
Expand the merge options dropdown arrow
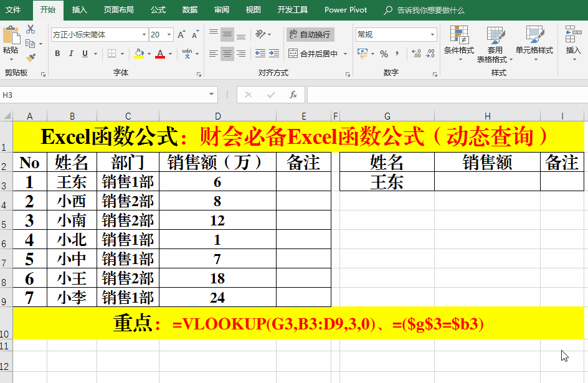(x=345, y=54)
